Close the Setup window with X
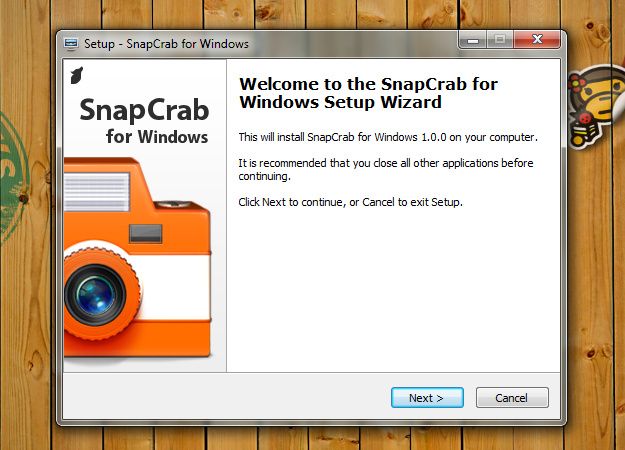Screen dimensions: 625x450 (x=537, y=39)
